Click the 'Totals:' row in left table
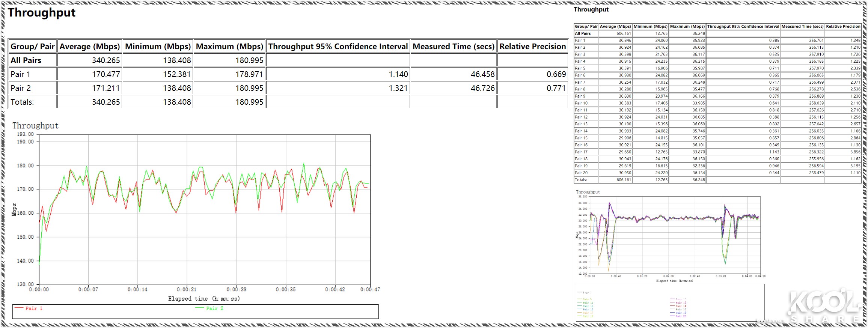Screen dimensions: 868x328 click(x=22, y=102)
